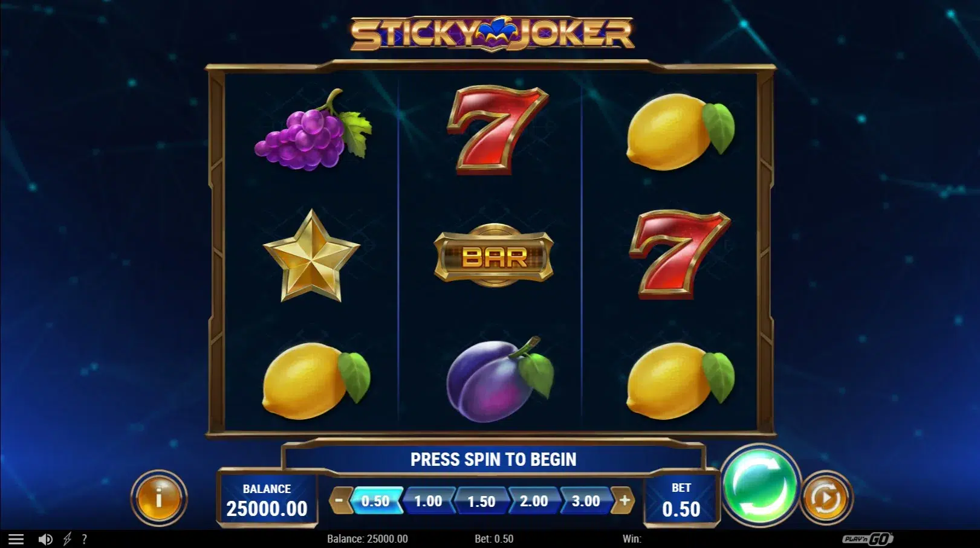Increase bet with plus button
Screen dimensions: 980x548
pyautogui.click(x=625, y=500)
